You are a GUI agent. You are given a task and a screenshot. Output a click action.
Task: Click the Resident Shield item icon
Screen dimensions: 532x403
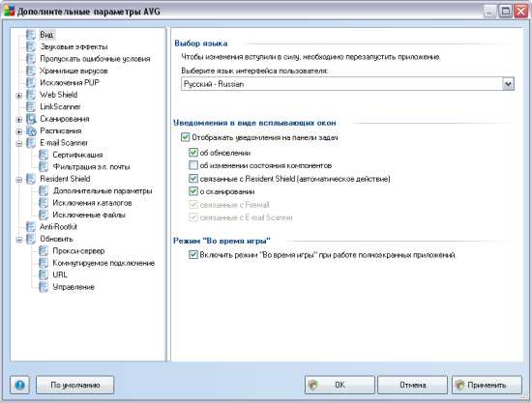[31, 179]
